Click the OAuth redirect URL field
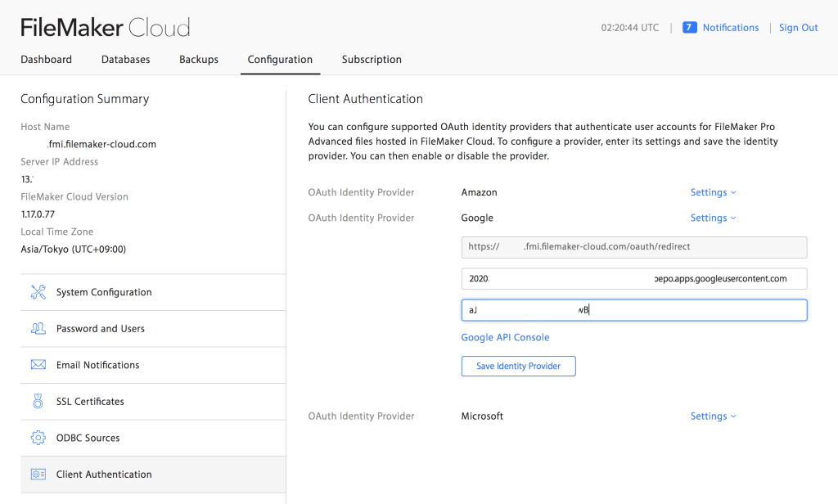 point(634,247)
